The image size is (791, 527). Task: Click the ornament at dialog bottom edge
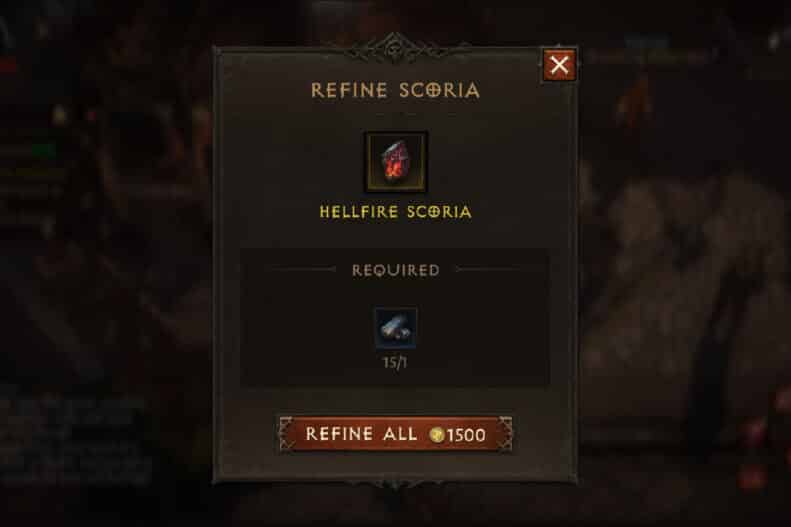395,485
